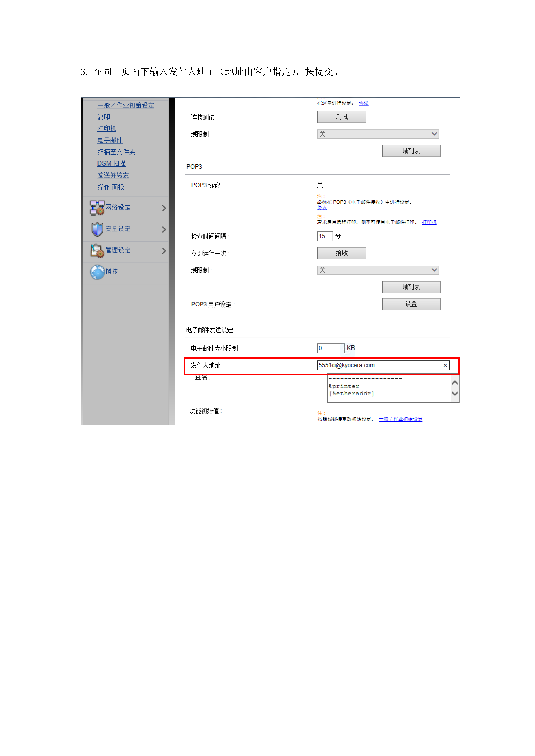Click the security settings shield icon
The width and height of the screenshot is (535, 756).
point(97,229)
